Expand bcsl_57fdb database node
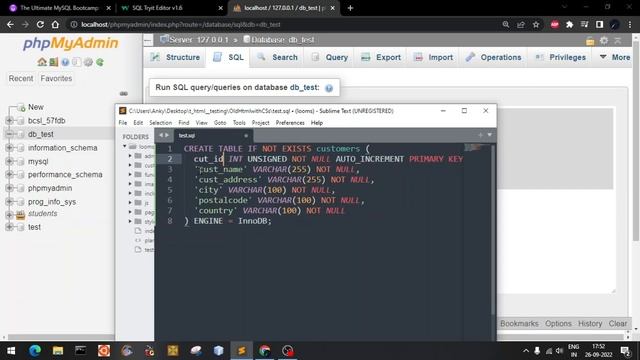The height and width of the screenshot is (360, 640). pos(9,120)
